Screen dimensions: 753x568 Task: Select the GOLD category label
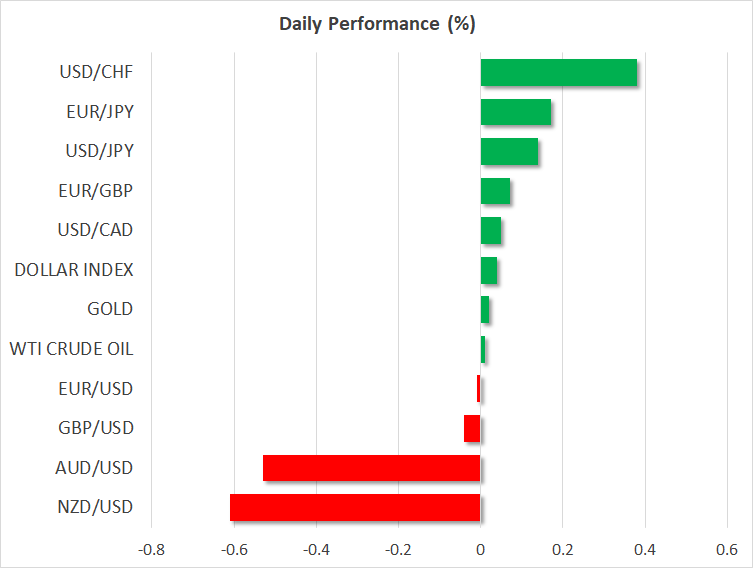(110, 309)
